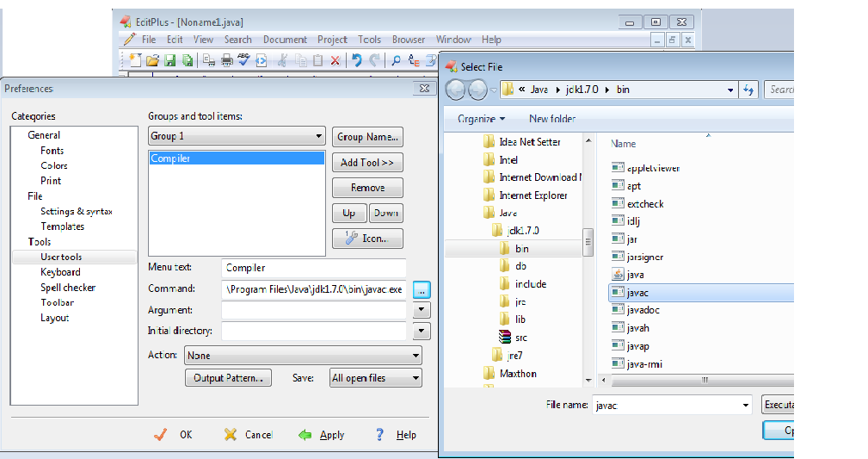Expand Organize menu in Select File dialog
Viewport: 868px width, 459px height.
pyautogui.click(x=481, y=119)
